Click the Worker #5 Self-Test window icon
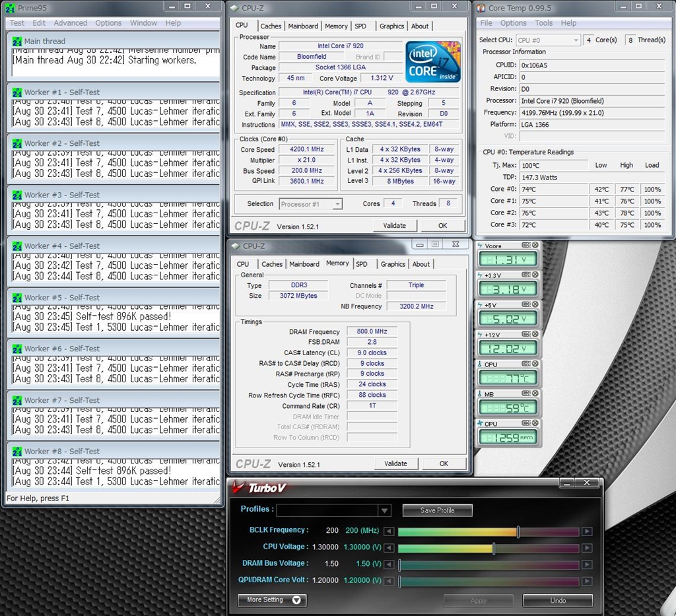This screenshot has width=676, height=616. (17, 298)
